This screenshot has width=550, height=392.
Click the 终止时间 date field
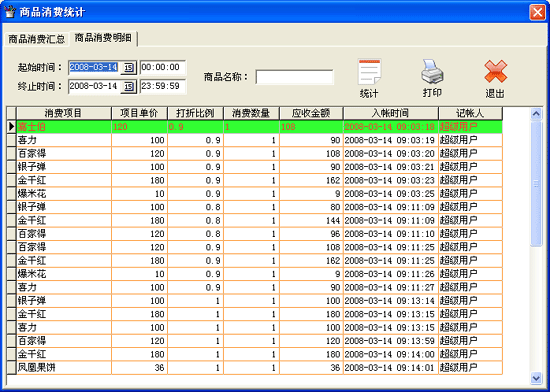(94, 86)
